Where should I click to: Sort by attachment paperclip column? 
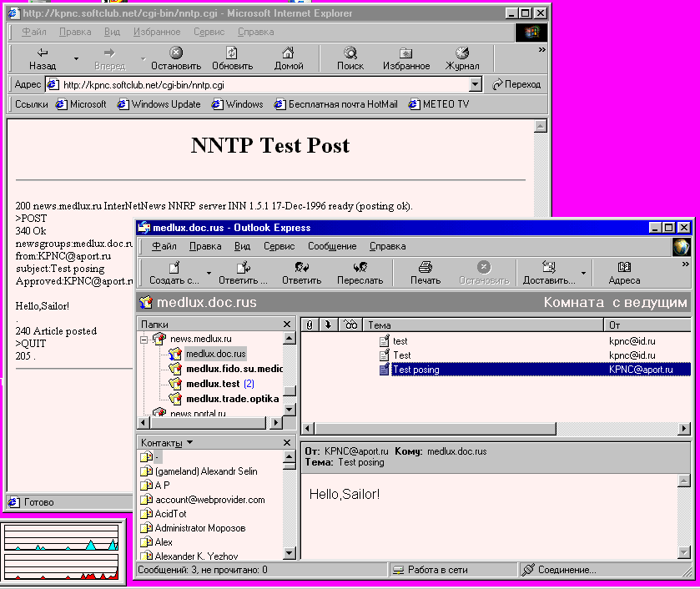[310, 325]
